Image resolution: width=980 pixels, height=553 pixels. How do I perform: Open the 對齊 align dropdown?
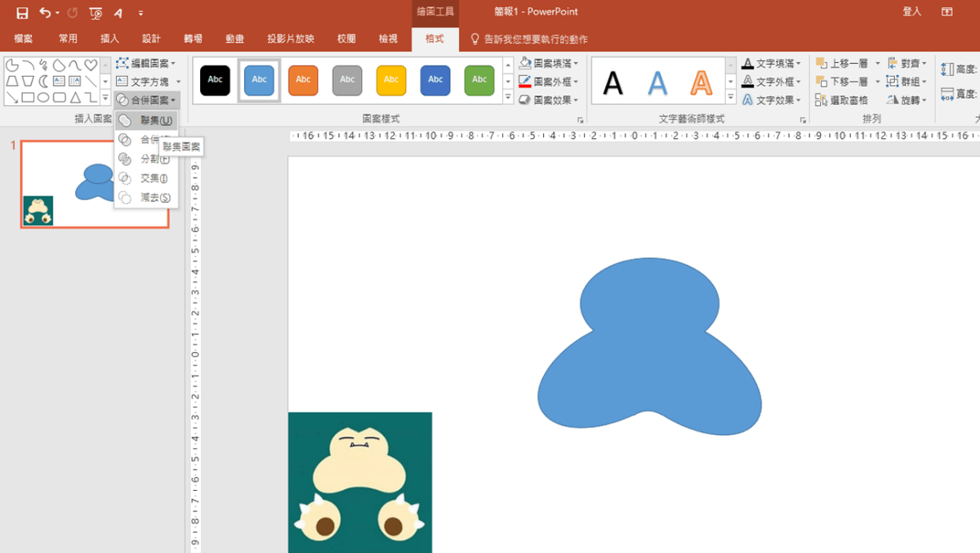click(x=906, y=63)
